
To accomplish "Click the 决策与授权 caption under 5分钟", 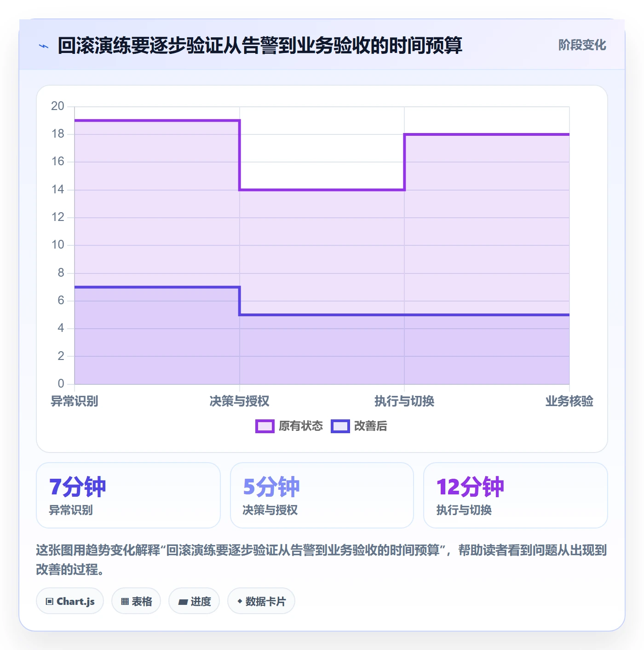I will pyautogui.click(x=270, y=510).
